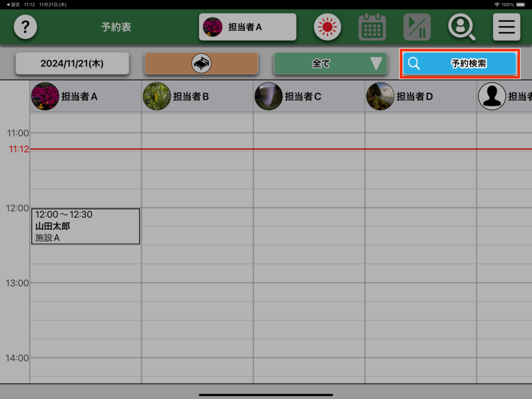Viewport: 532px width, 399px height.
Task: Open staff selector 担当者A in header
Action: (247, 27)
